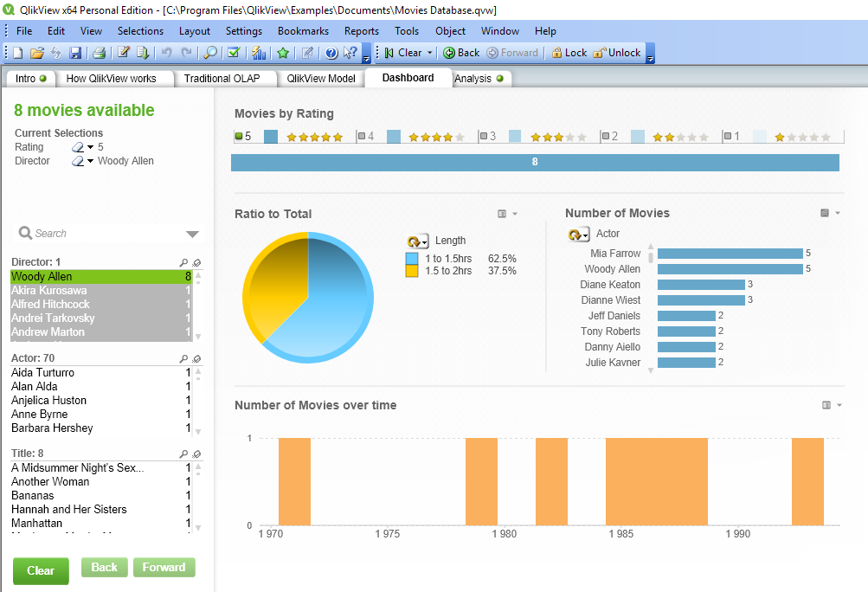The width and height of the screenshot is (868, 592).
Task: Search the Actor list box with its magnifier
Action: (x=183, y=358)
